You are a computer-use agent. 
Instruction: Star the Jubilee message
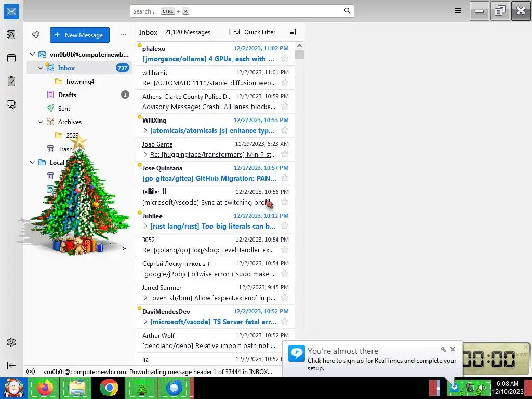(x=285, y=226)
